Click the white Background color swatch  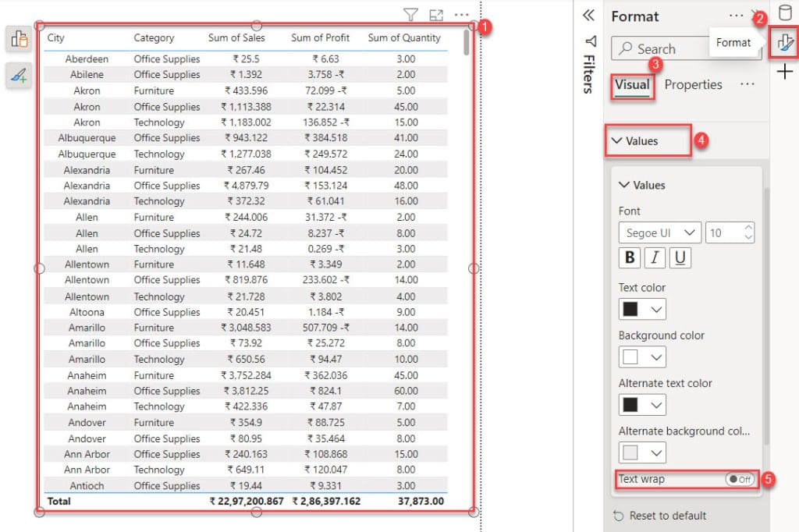pos(630,357)
